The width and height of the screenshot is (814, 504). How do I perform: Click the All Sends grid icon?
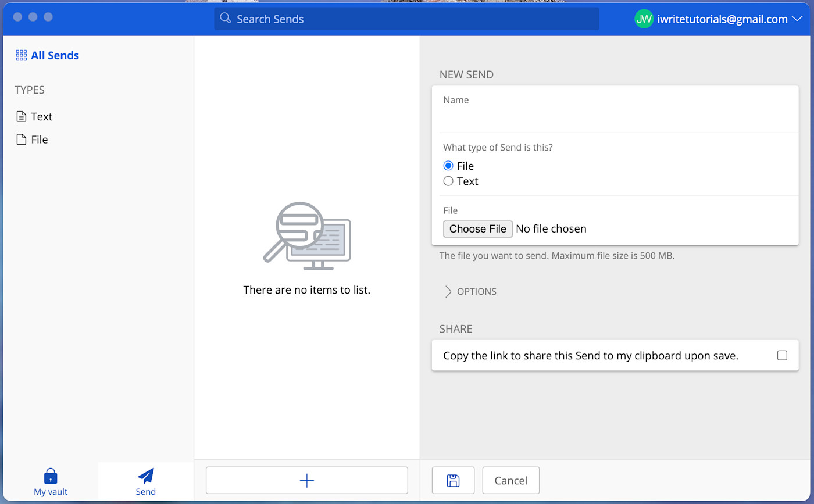tap(21, 55)
